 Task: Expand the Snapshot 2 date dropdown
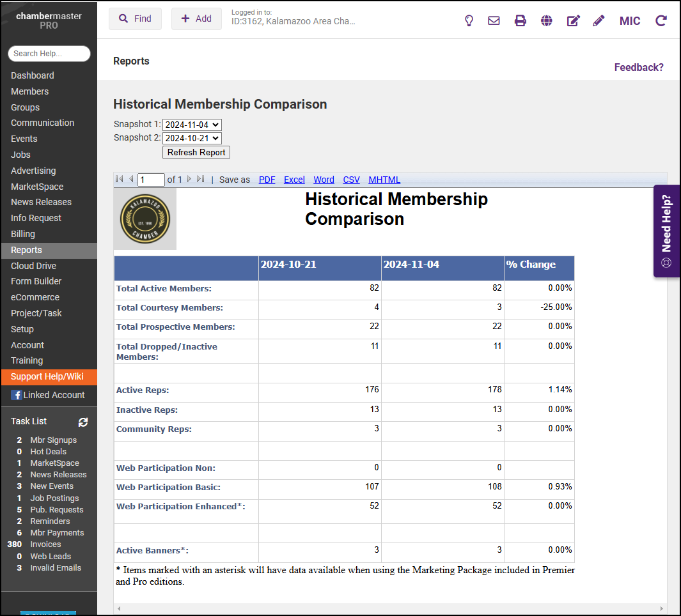click(x=192, y=138)
